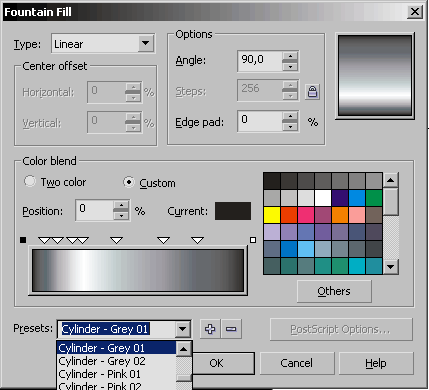429x390 pixels.
Task: Click the Help button
Action: (x=376, y=363)
